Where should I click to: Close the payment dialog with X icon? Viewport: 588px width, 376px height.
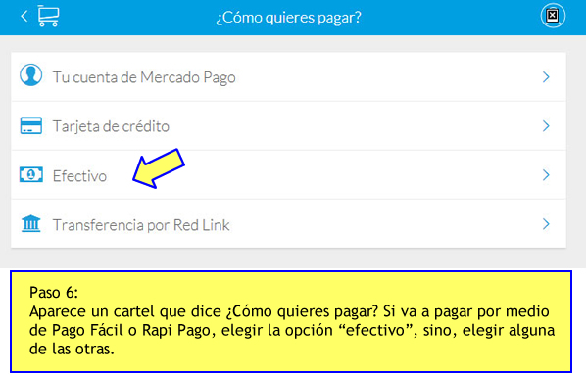pos(553,16)
